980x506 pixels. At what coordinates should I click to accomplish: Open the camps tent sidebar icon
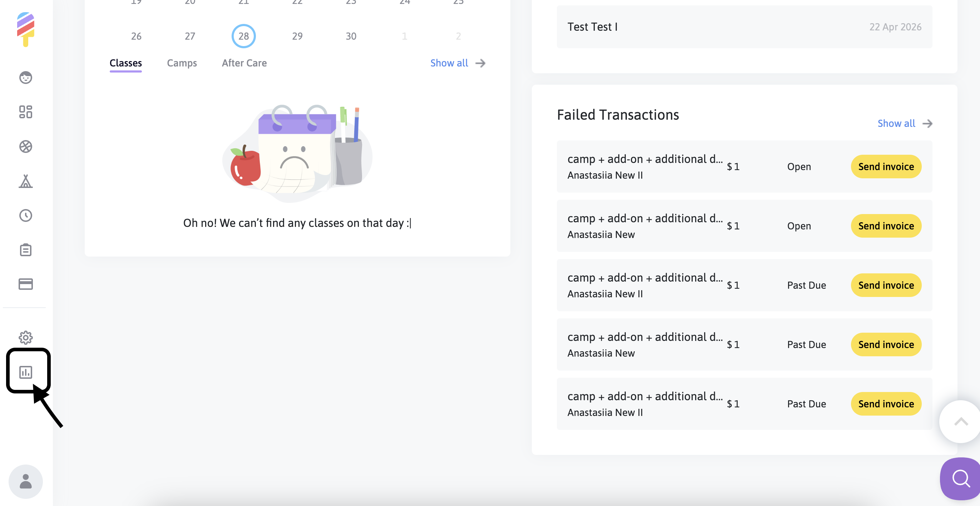(x=25, y=181)
